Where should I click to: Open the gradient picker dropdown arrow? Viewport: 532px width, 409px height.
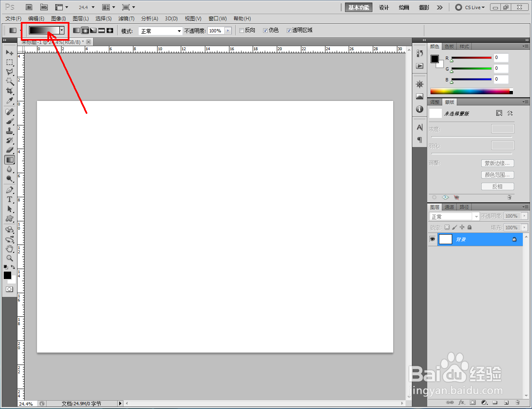62,30
